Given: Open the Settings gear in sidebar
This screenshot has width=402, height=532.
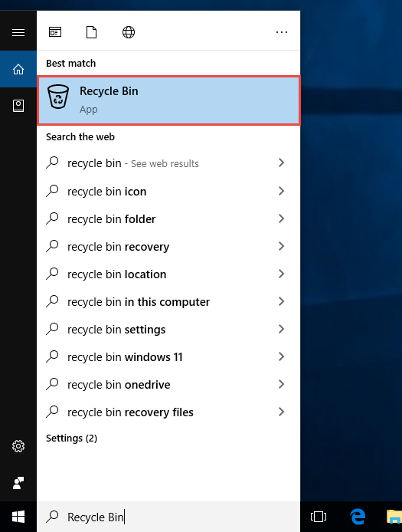Looking at the screenshot, I should [18, 446].
